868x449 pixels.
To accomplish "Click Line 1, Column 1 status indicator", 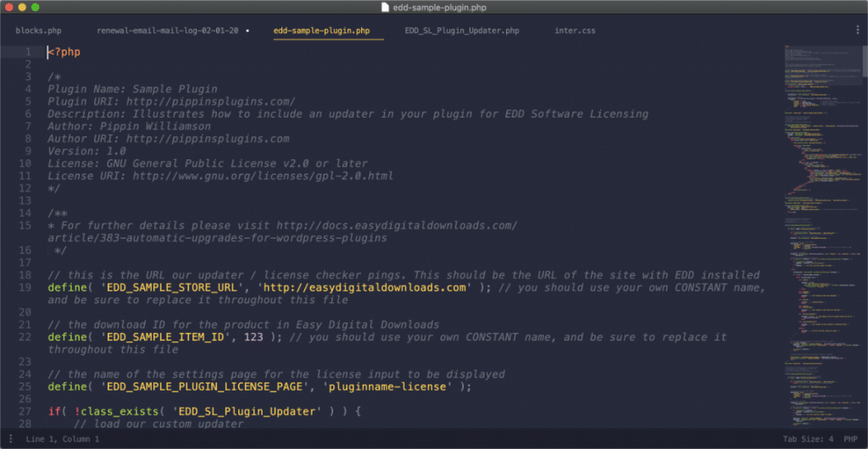I will tap(63, 439).
